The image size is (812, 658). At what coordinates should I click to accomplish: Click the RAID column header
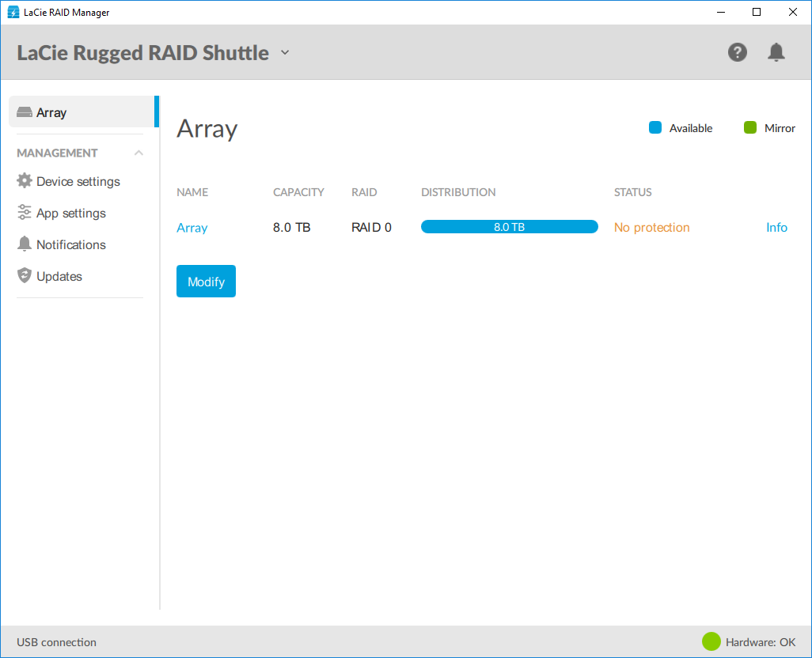(364, 192)
